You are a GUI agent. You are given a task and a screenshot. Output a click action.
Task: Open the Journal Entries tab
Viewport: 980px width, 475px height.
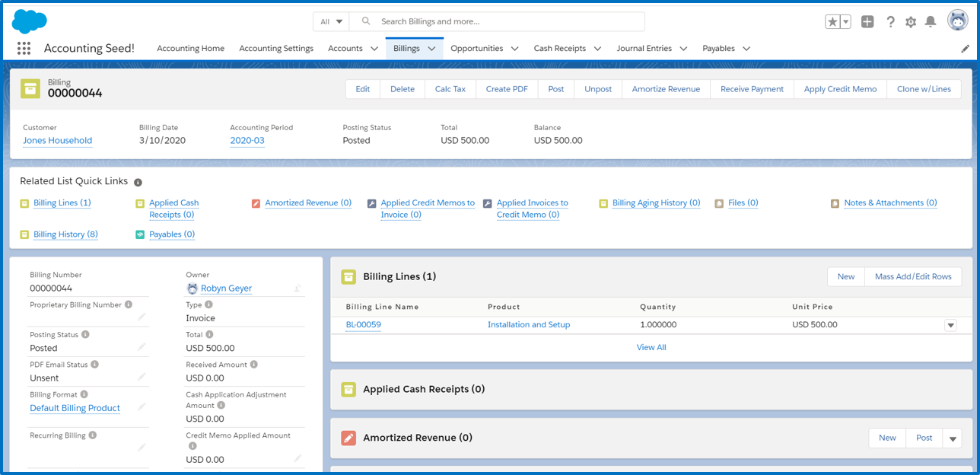pyautogui.click(x=644, y=48)
